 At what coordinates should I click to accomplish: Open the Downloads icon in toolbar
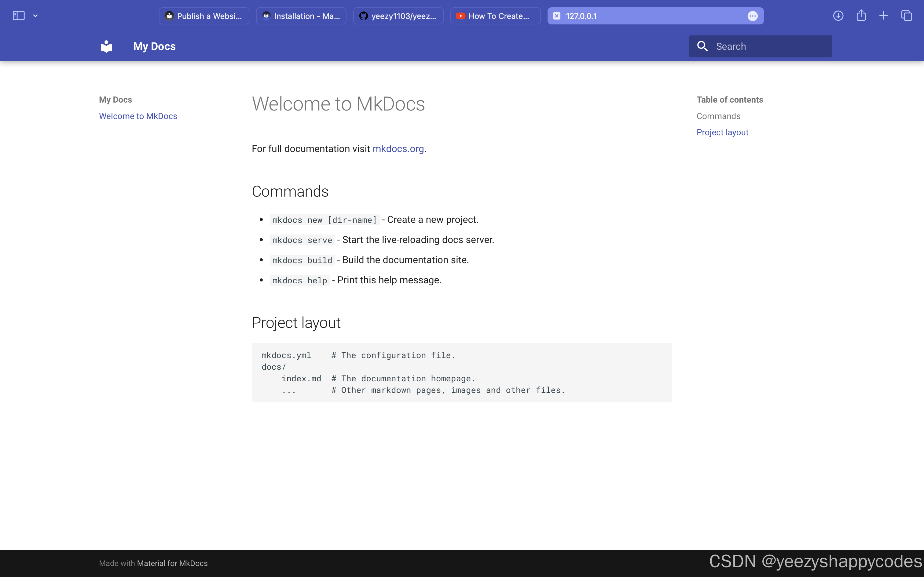click(x=838, y=16)
